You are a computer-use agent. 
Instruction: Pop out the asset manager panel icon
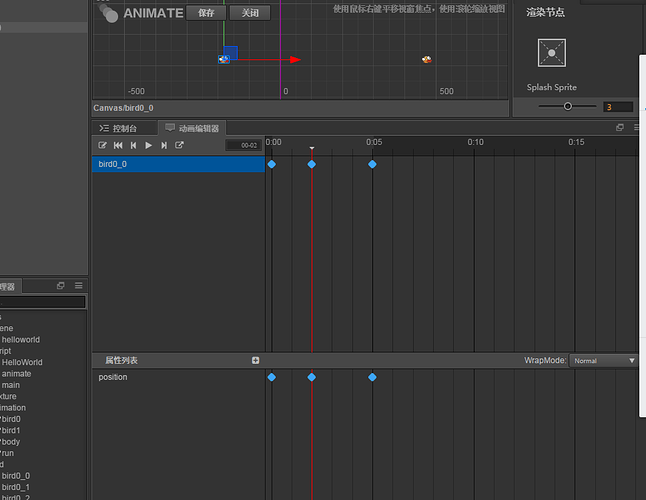[61, 285]
